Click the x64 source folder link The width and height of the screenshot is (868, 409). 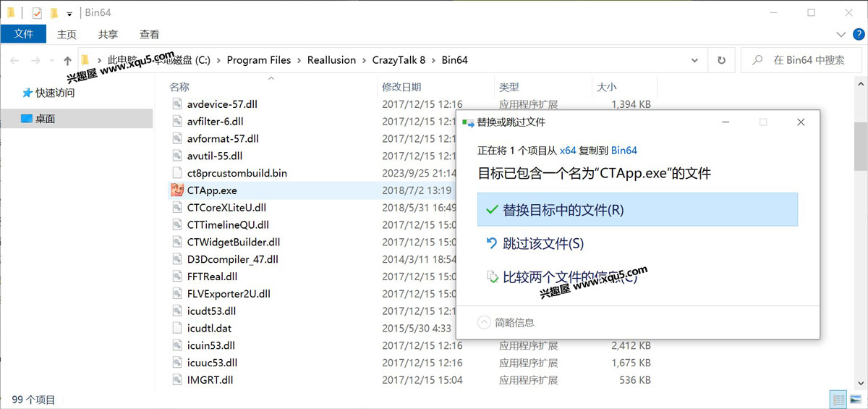[568, 150]
